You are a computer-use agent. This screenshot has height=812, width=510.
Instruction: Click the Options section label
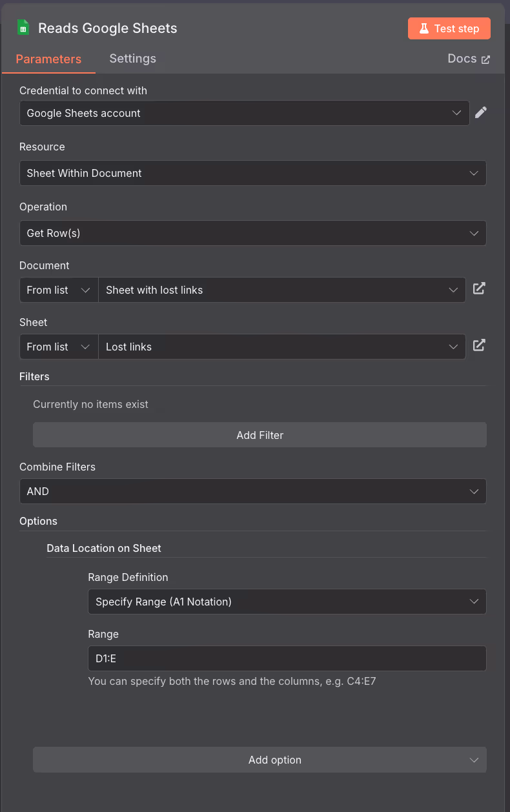(38, 521)
